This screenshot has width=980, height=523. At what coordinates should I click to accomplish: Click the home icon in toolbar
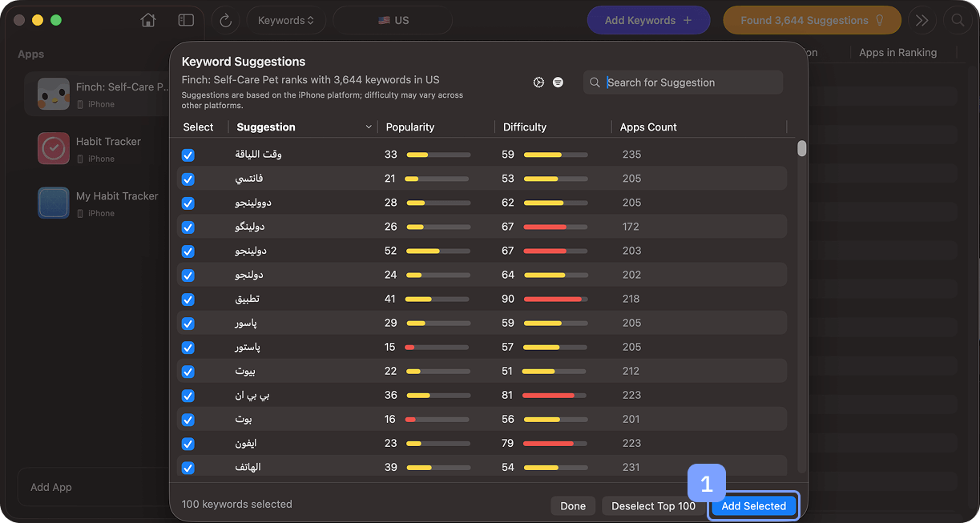click(x=148, y=20)
